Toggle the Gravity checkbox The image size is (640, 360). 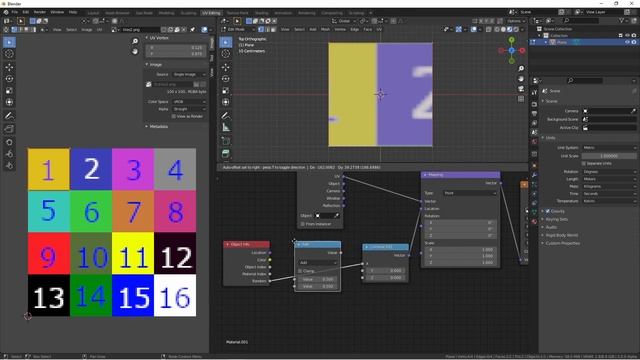pyautogui.click(x=548, y=211)
